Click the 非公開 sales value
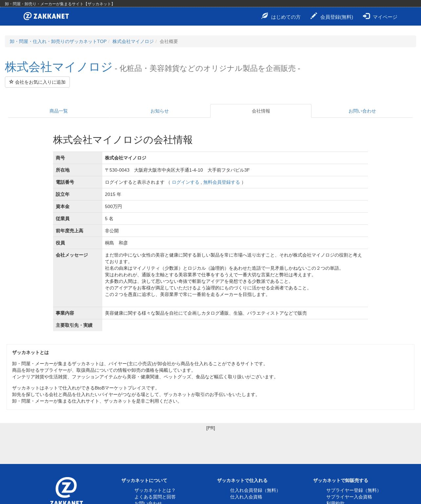The height and width of the screenshot is (504, 421). click(x=112, y=231)
